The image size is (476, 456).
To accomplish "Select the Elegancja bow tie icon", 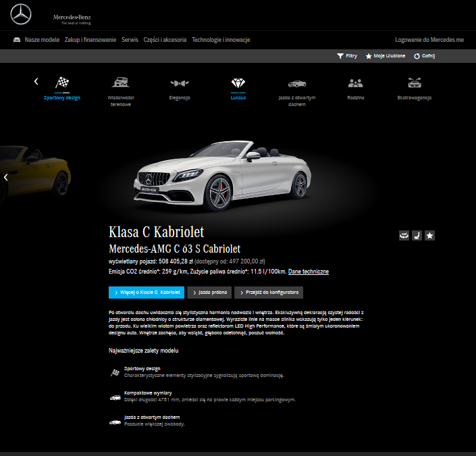I will pyautogui.click(x=180, y=82).
